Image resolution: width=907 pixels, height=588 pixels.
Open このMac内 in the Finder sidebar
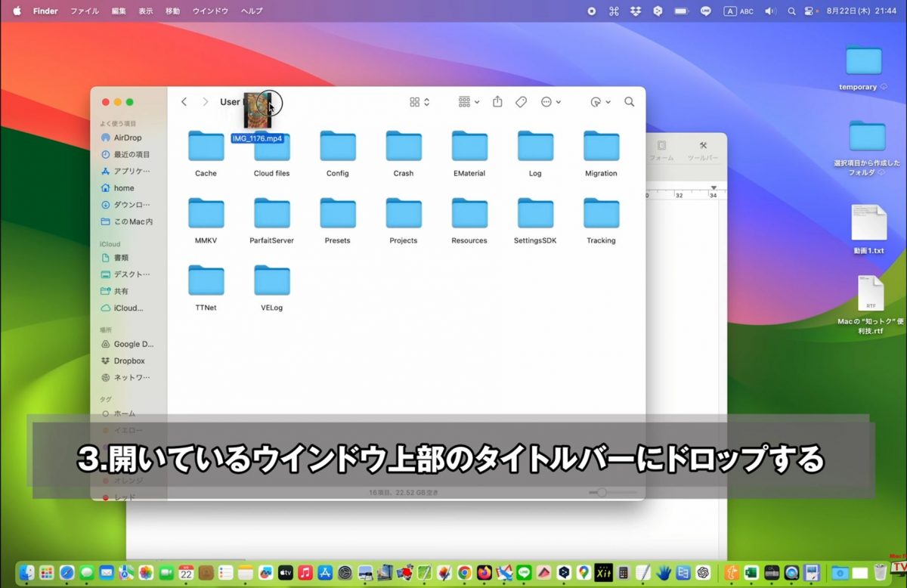[x=128, y=221]
